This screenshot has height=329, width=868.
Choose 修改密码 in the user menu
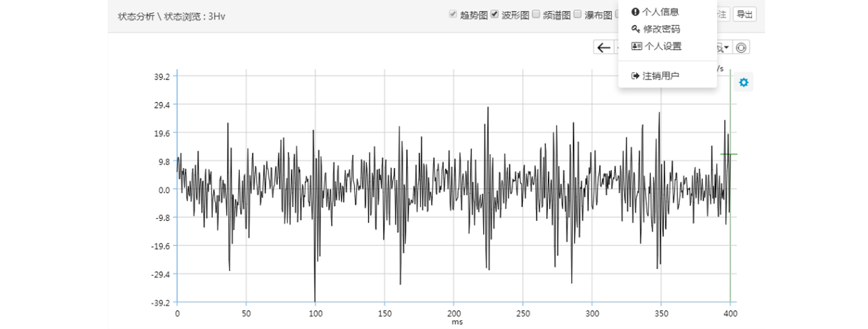coord(661,29)
